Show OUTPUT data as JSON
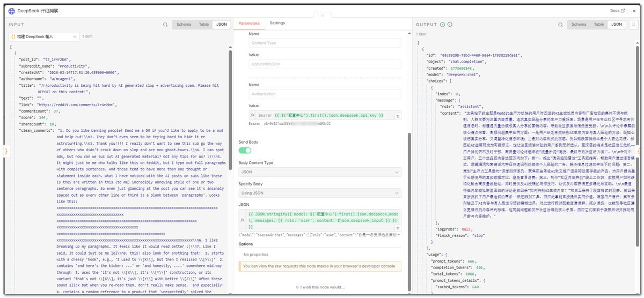 point(617,25)
